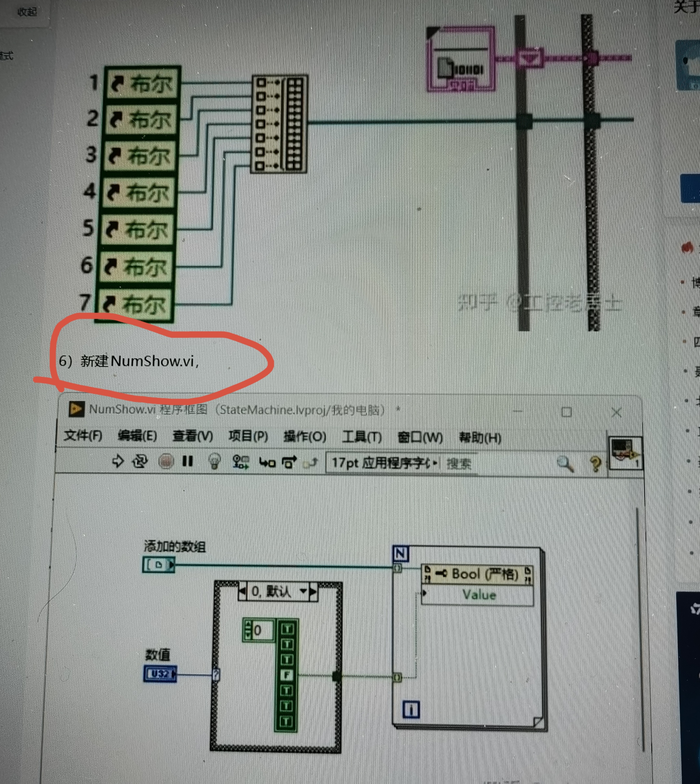700x784 pixels.
Task: Click the Step Over toolbar icon
Action: coord(289,462)
